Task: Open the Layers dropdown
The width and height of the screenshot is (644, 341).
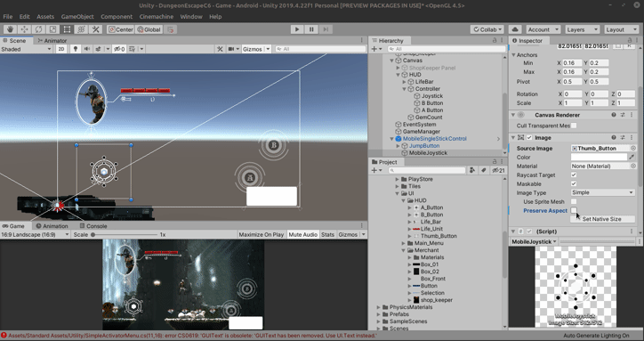Action: point(582,29)
